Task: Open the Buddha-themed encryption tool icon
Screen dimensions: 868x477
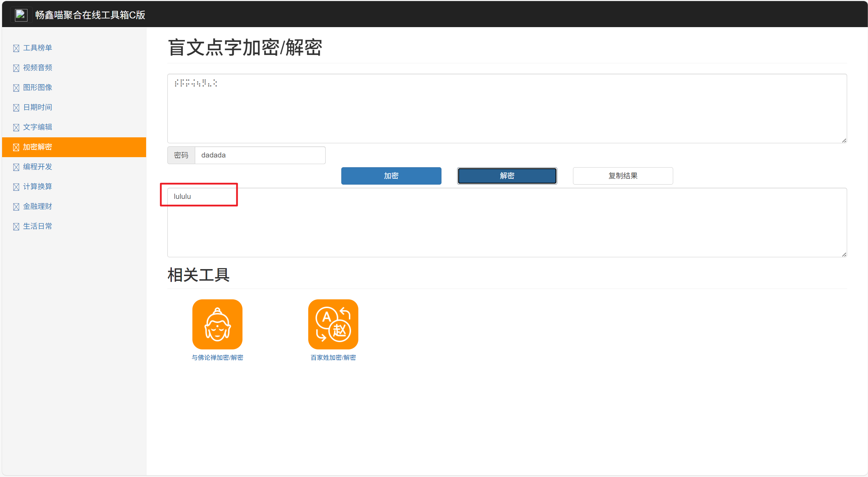Action: pyautogui.click(x=217, y=324)
